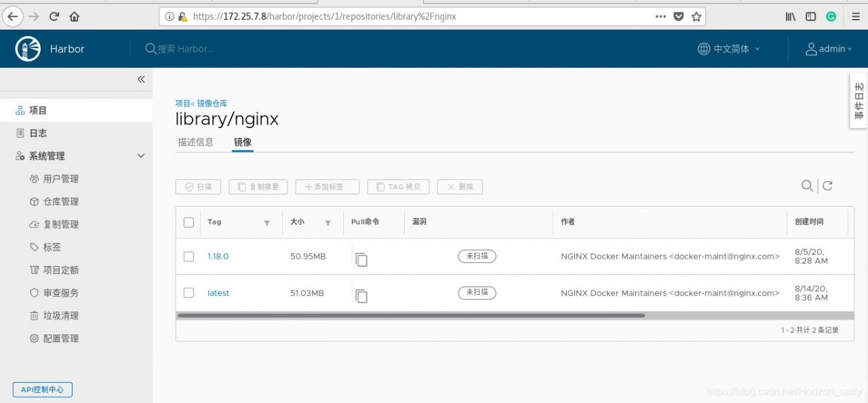The width and height of the screenshot is (868, 403).
Task: Bookmark this page with the star icon
Action: 696,16
